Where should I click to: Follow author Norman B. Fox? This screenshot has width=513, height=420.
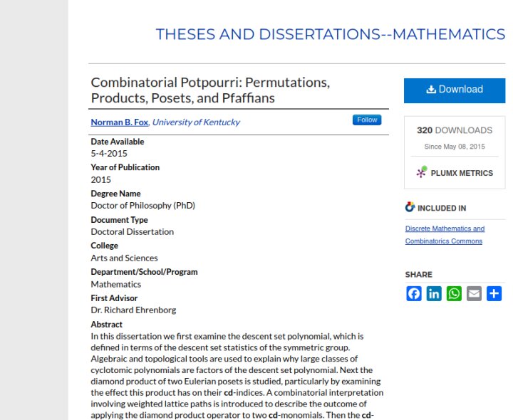click(x=367, y=120)
